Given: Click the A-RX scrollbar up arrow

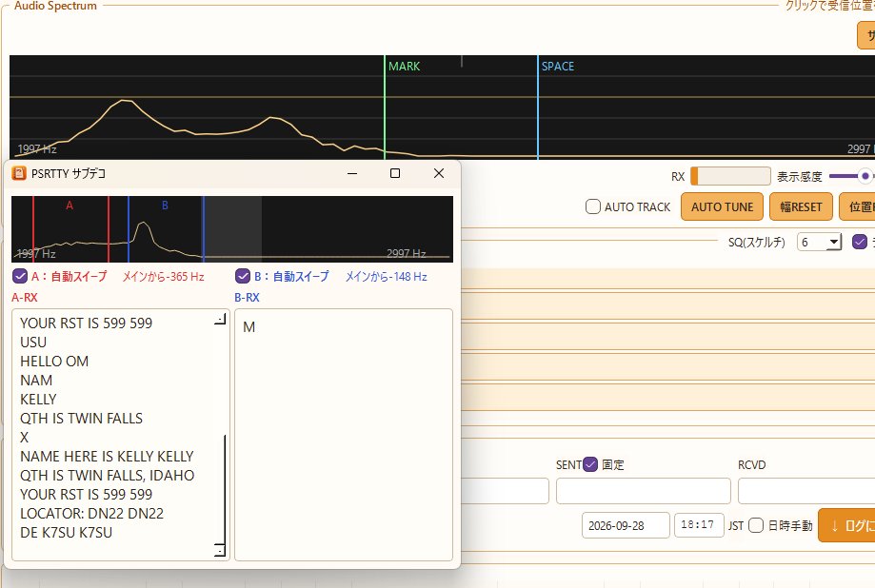Looking at the screenshot, I should pos(221,319).
